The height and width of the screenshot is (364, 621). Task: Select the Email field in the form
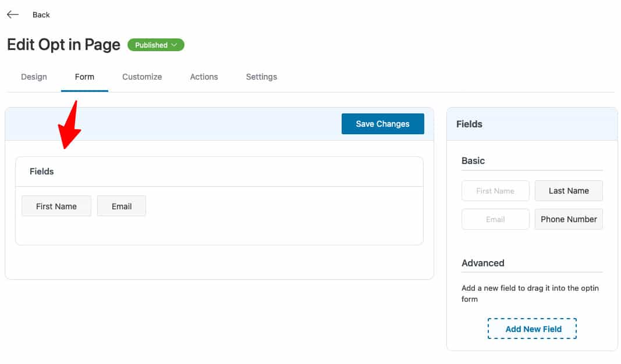tap(121, 206)
